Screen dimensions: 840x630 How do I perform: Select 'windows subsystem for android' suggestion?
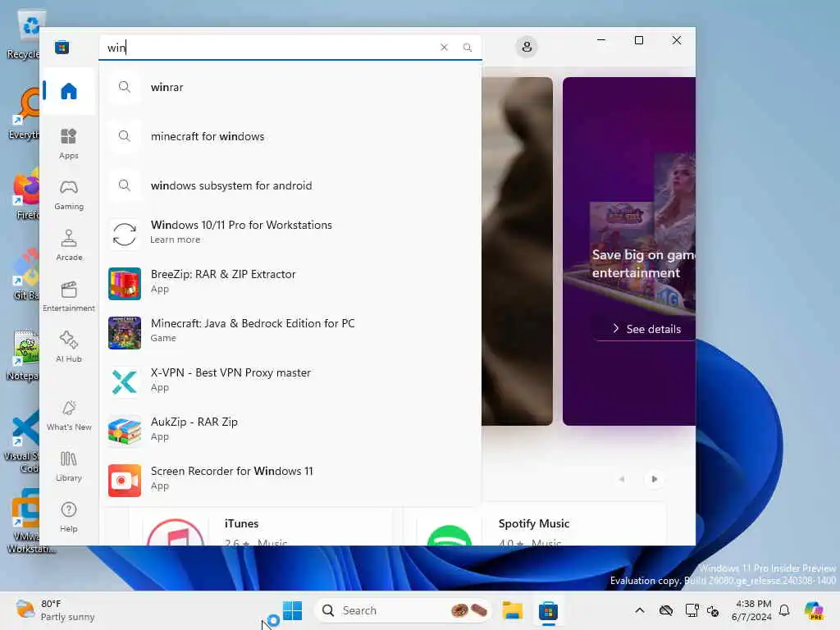[x=290, y=185]
